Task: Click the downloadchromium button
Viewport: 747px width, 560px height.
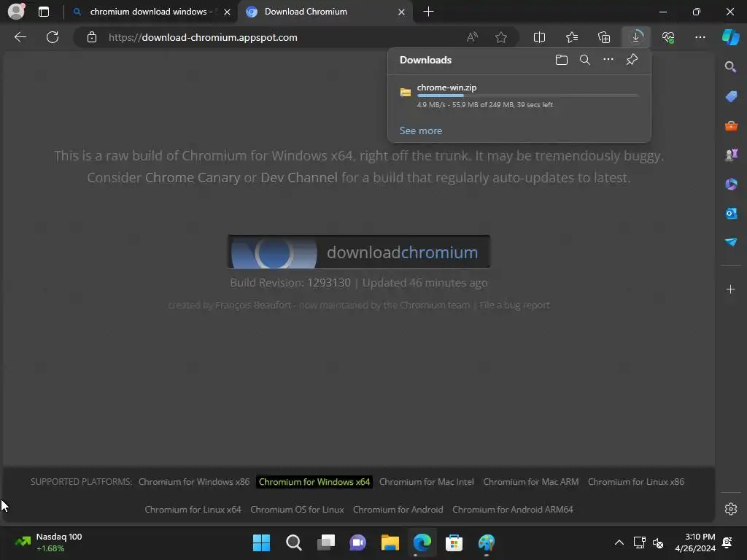Action: 359,252
